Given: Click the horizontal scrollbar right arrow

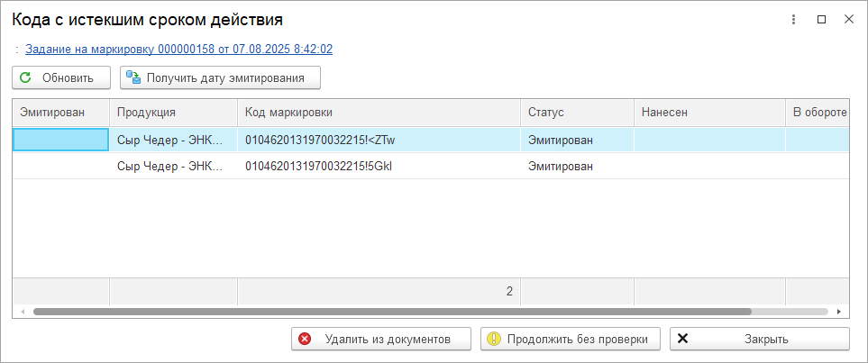Looking at the screenshot, I should (x=839, y=312).
